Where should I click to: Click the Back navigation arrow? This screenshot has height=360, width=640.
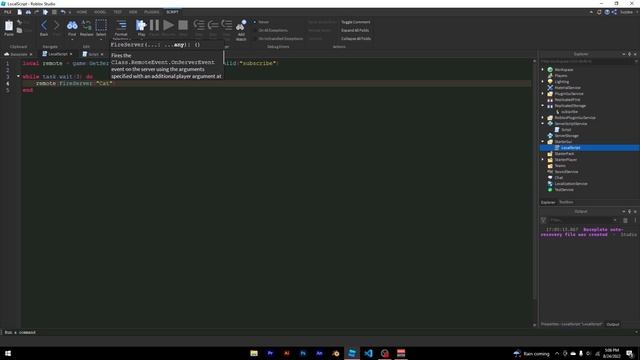pyautogui.click(x=44, y=25)
